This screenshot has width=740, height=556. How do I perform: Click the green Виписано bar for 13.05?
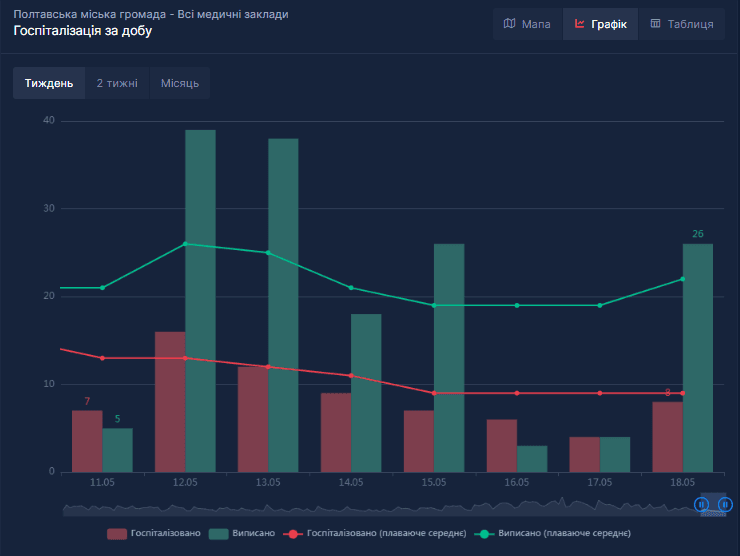[283, 305]
